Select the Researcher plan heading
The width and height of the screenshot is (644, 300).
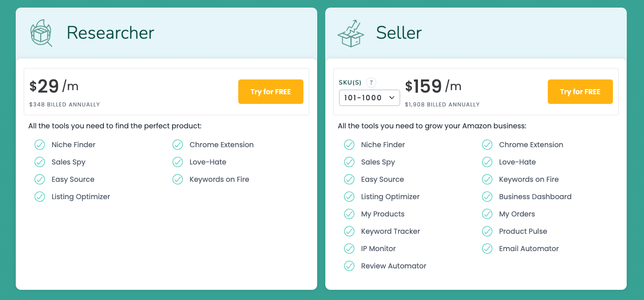tap(110, 33)
